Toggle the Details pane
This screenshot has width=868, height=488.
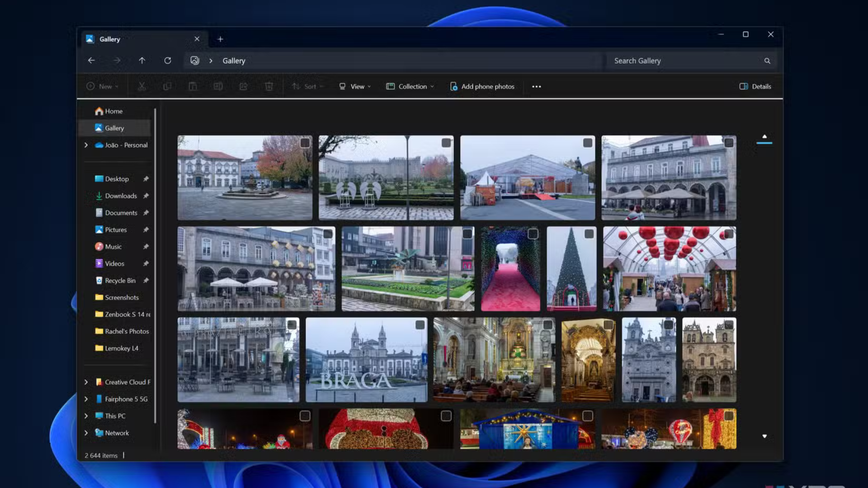(x=755, y=86)
